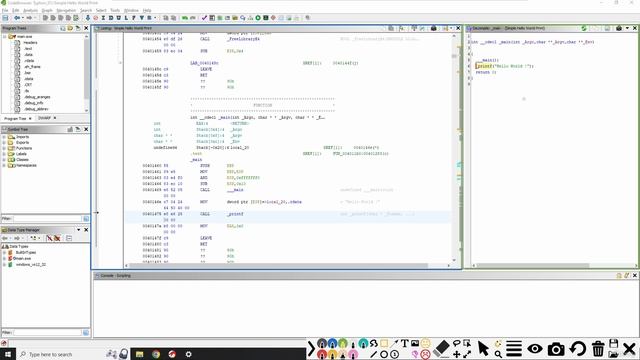The width and height of the screenshot is (640, 360).
Task: Toggle the eye visibility icon in annotation toolbar
Action: pos(535,349)
